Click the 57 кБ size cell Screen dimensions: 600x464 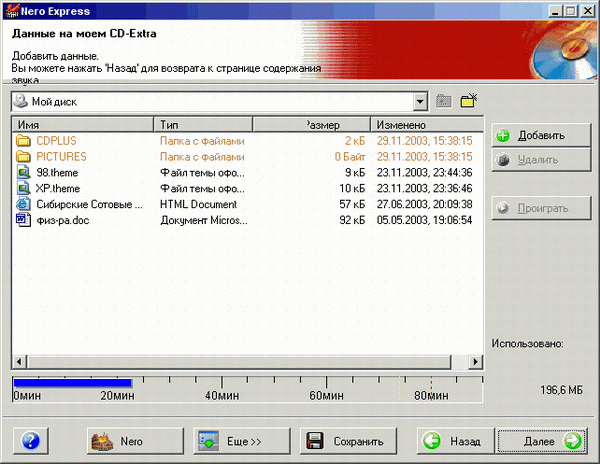(x=352, y=204)
